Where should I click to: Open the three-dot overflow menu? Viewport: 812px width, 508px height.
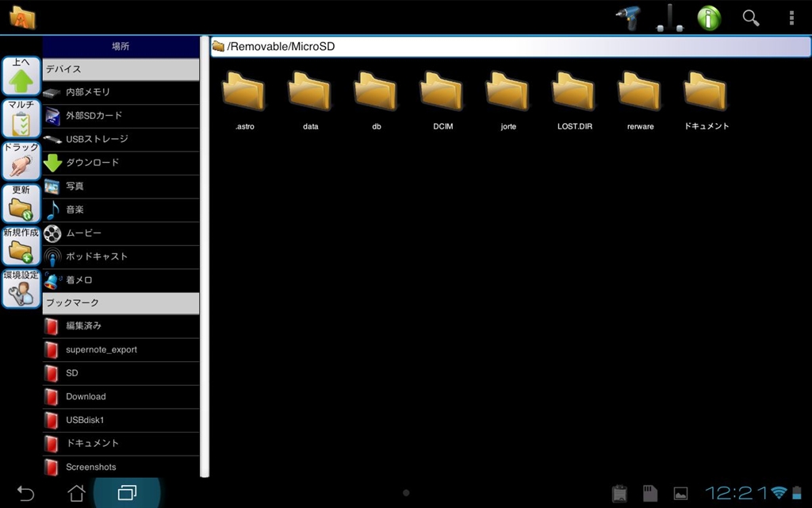pos(791,18)
